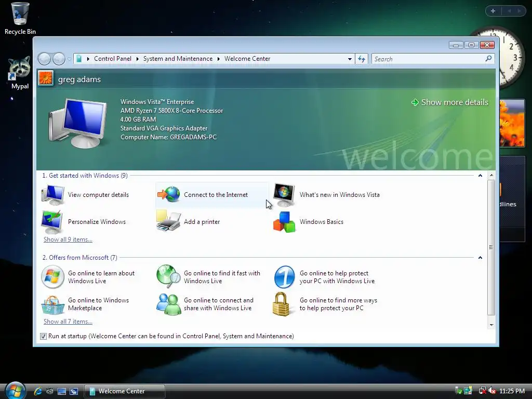Click the vertical scrollbar thumb
Image resolution: width=532 pixels, height=399 pixels.
point(491,248)
